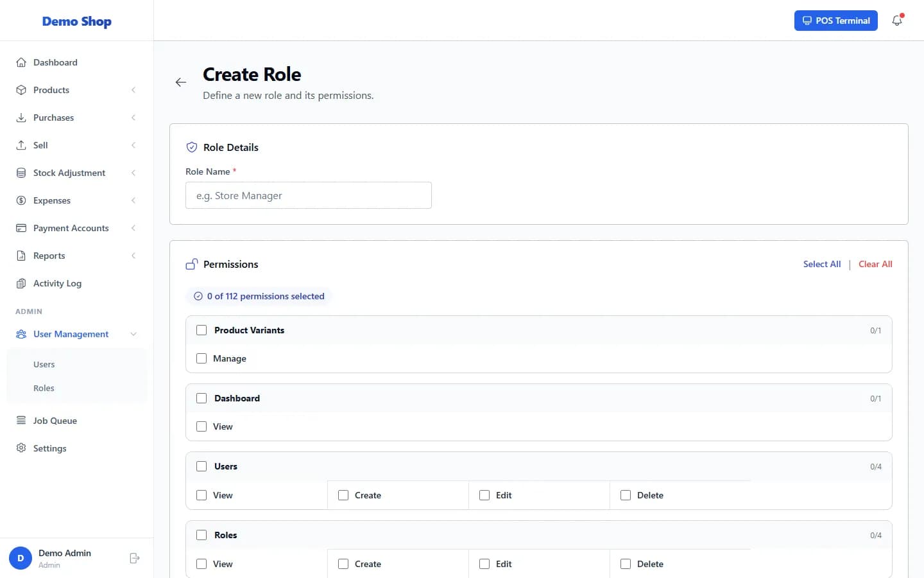This screenshot has height=578, width=924.
Task: Click the Dashboard home icon in sidebar
Action: pos(21,62)
